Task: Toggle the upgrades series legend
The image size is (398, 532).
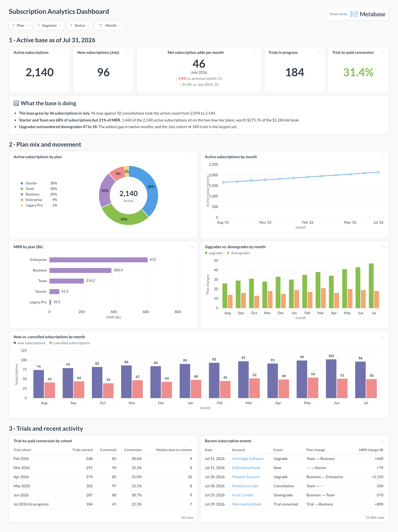Action: pyautogui.click(x=214, y=253)
